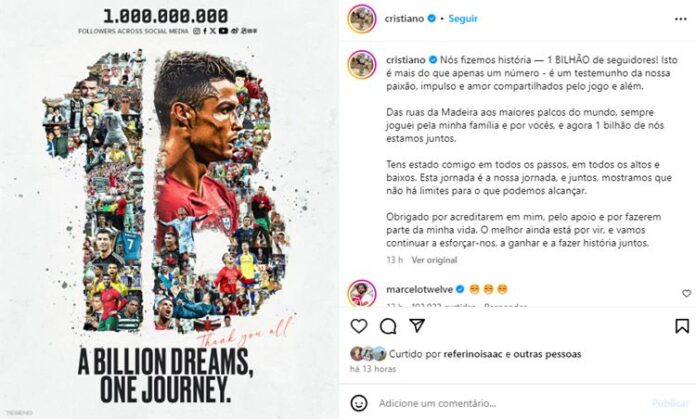This screenshot has width=696, height=419.
Task: Share post with paper plane icon
Action: click(x=417, y=326)
